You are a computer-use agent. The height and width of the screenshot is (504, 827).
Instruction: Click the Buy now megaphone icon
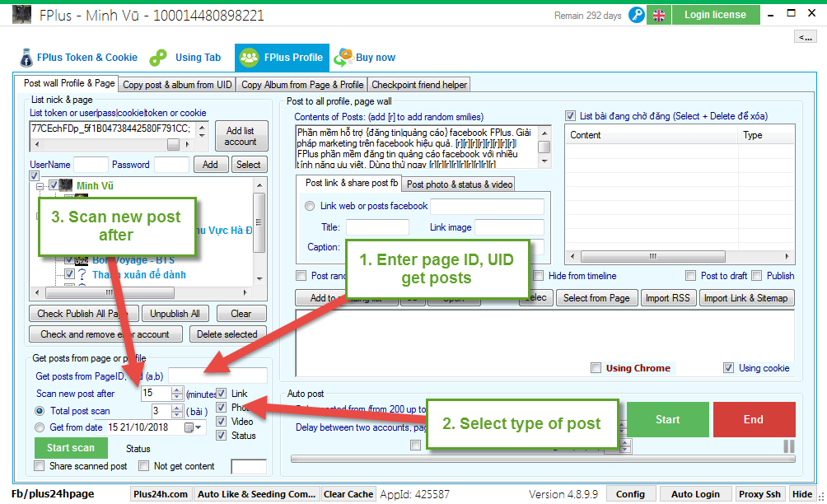pyautogui.click(x=343, y=57)
